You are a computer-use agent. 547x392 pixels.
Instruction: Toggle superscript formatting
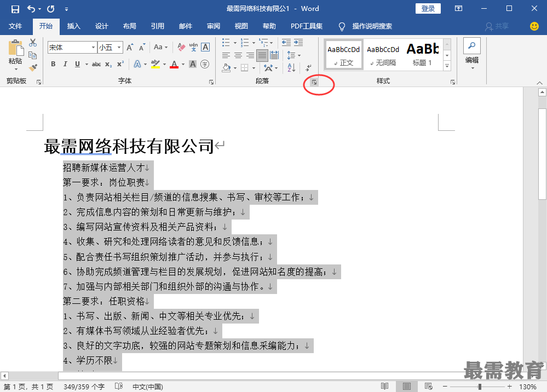[120, 64]
